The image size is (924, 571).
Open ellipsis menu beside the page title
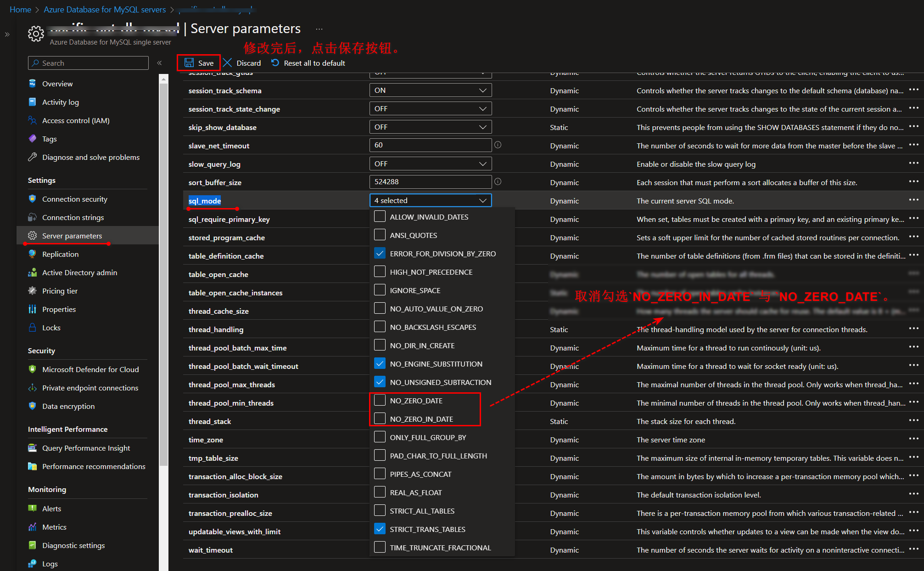coord(319,29)
